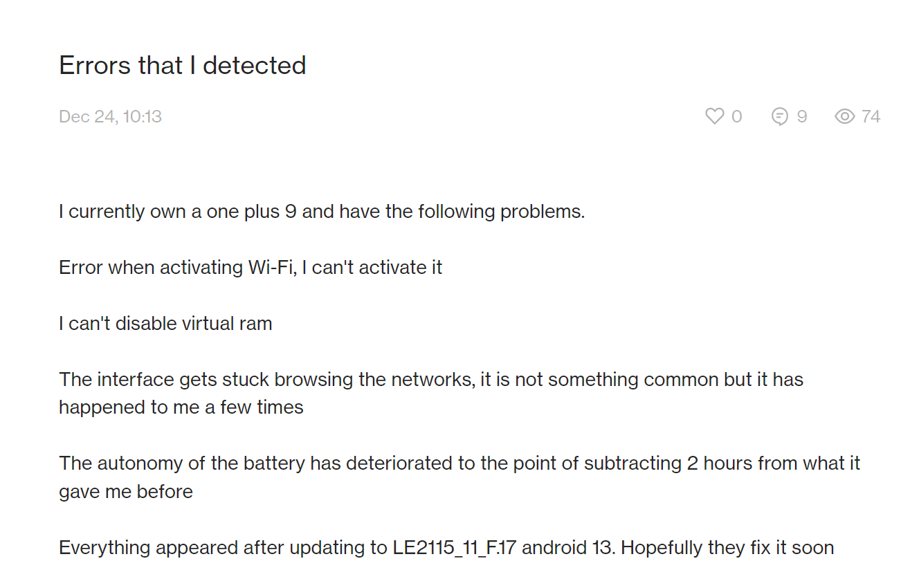Click the view count 74
This screenshot has height=588, width=901.
coord(871,116)
